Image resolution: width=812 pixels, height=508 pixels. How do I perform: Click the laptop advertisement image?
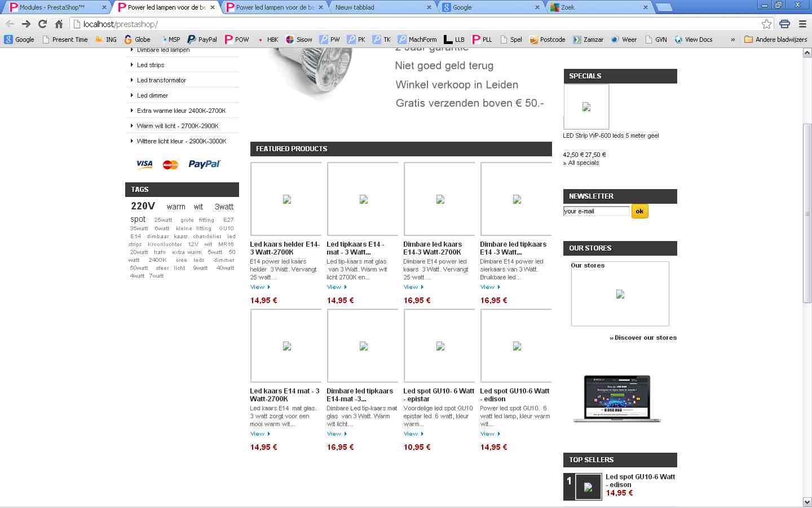click(x=617, y=399)
